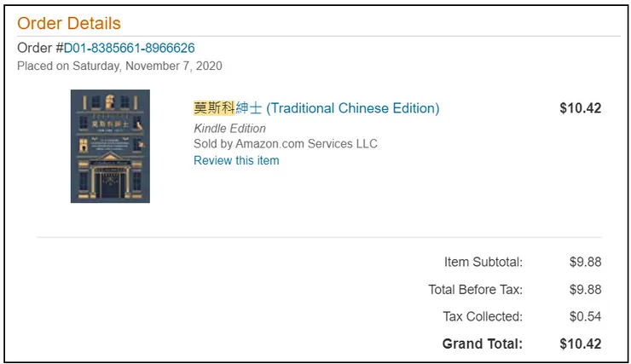
Task: Click Sold by Amazon.com Services LLC text
Action: coord(286,143)
